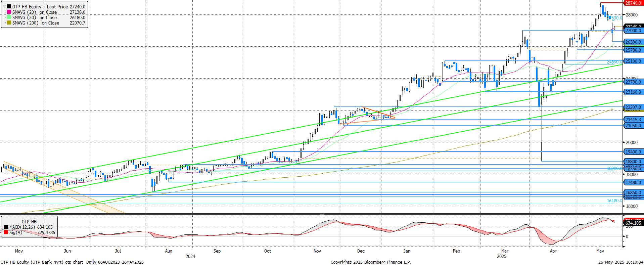Click the 21050.0 price level tag
644x265 pixels.
point(633,126)
